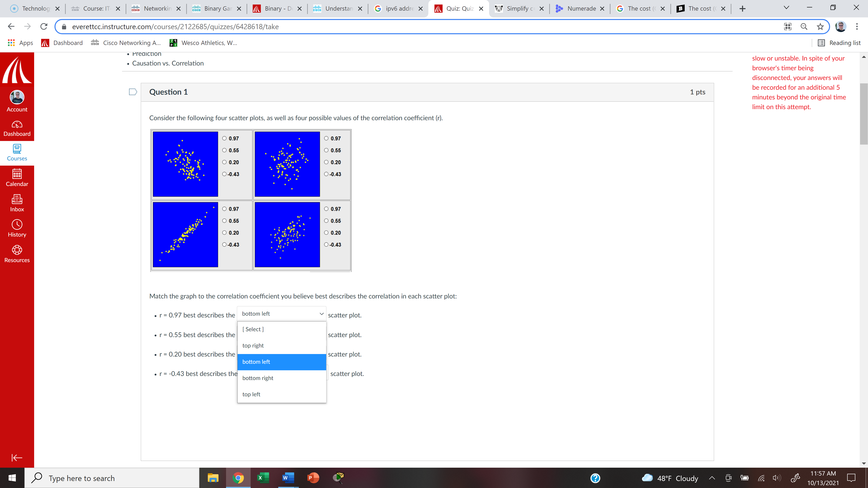868x488 pixels.
Task: Open Excel from the taskbar
Action: point(263,478)
